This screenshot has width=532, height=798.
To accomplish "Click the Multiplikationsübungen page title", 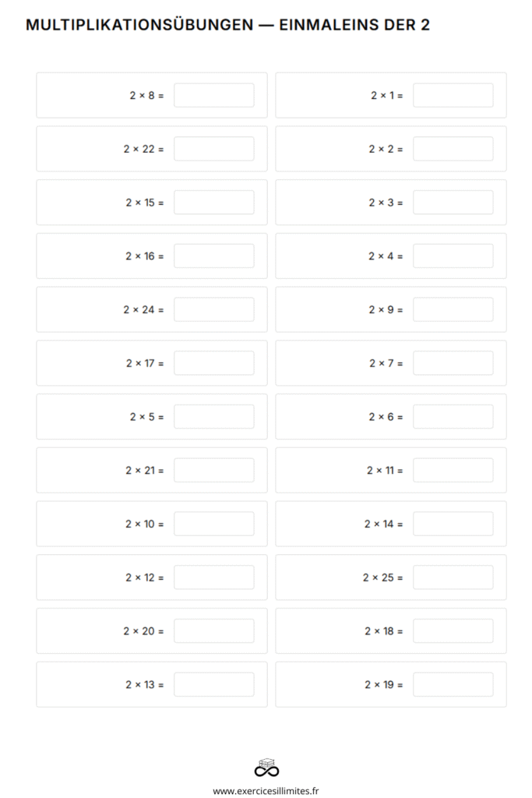I will tap(227, 25).
